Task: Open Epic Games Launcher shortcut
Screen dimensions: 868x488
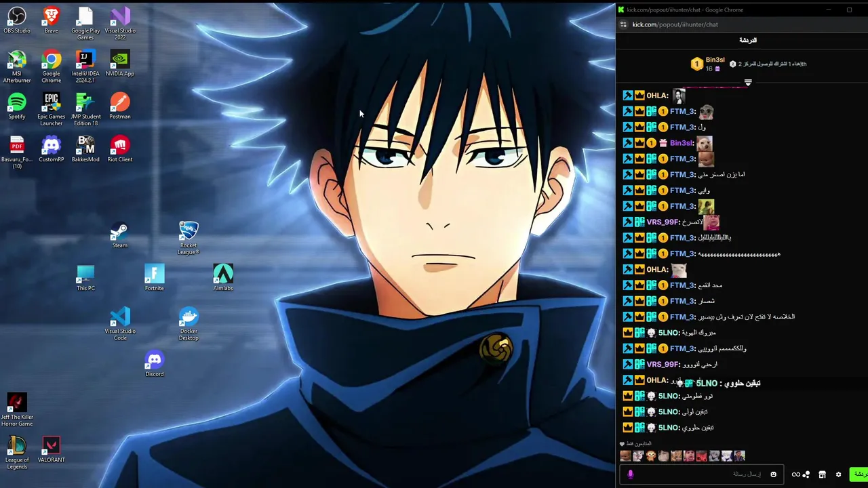Action: [x=51, y=109]
